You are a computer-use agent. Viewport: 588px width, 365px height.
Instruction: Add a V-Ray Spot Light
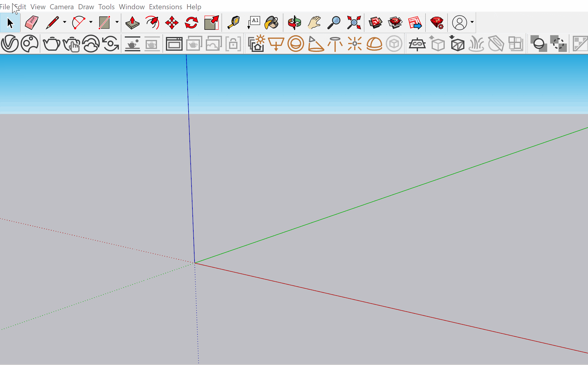coord(315,44)
